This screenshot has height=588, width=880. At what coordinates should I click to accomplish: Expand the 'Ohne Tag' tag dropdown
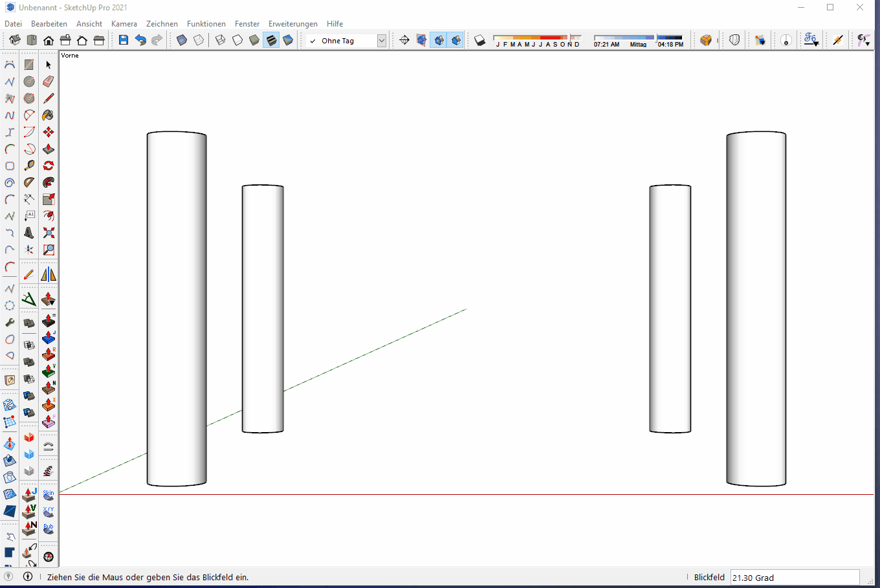pos(382,41)
